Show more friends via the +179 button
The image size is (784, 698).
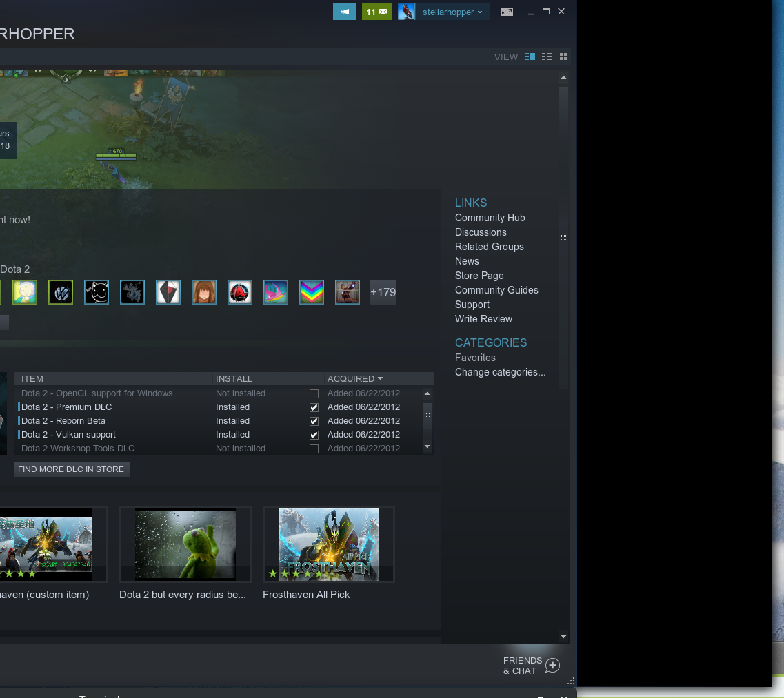tap(383, 292)
